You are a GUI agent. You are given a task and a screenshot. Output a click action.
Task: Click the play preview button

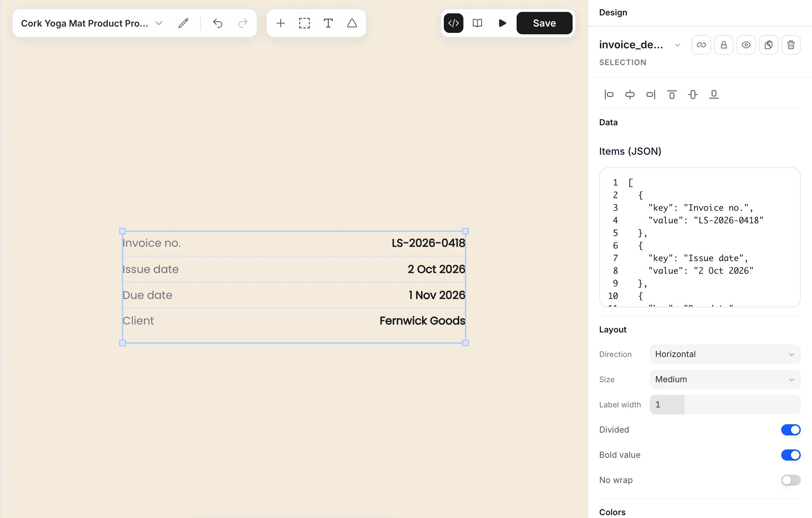pos(502,23)
